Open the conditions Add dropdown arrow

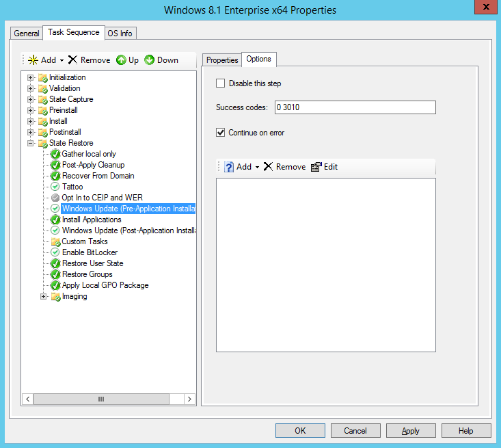tap(257, 168)
